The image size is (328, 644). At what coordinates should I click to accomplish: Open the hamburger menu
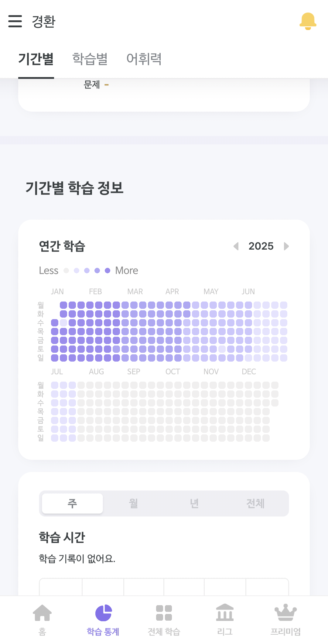coord(15,21)
